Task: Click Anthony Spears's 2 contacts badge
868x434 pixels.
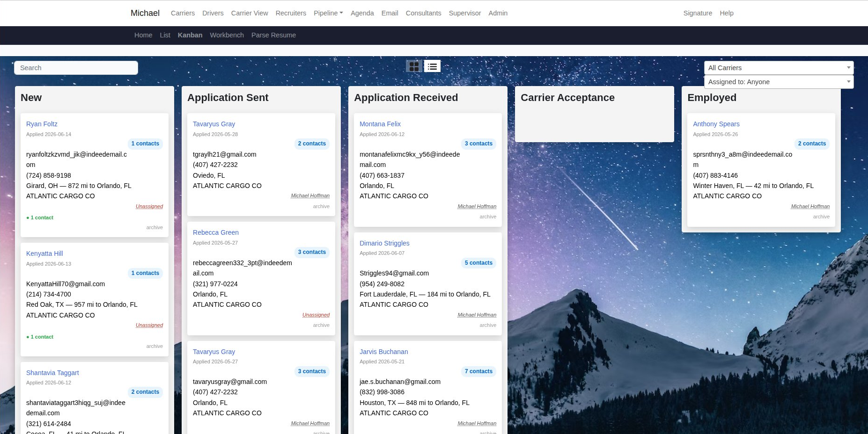Action: tap(812, 144)
